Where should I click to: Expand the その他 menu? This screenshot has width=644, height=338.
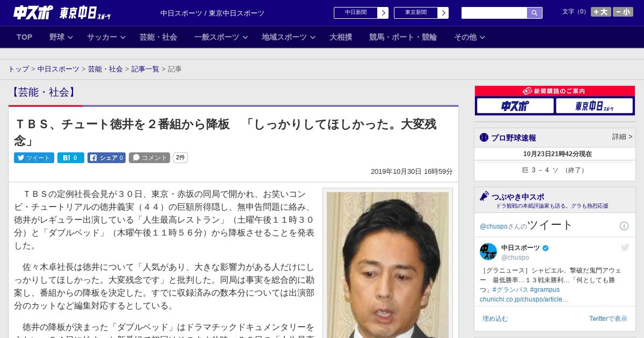point(470,37)
